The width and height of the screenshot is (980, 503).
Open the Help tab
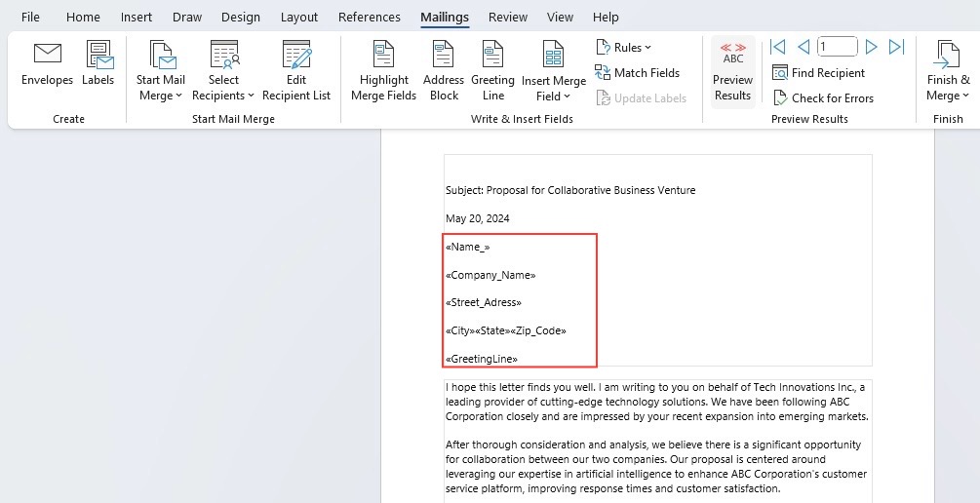point(606,17)
